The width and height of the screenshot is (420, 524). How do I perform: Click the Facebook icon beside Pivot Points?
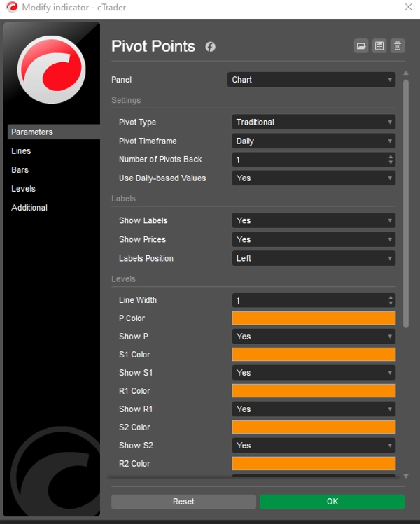tap(210, 47)
